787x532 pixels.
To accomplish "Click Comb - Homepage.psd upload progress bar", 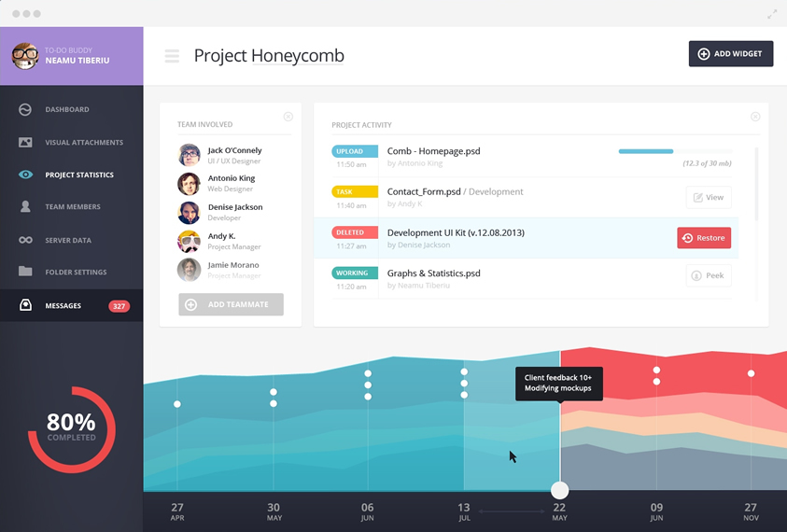I will click(x=674, y=151).
